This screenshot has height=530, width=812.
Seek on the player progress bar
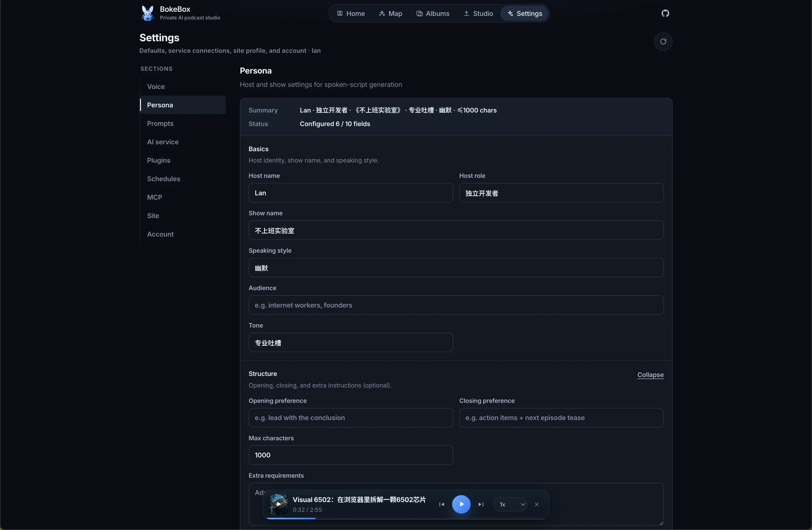(406, 518)
